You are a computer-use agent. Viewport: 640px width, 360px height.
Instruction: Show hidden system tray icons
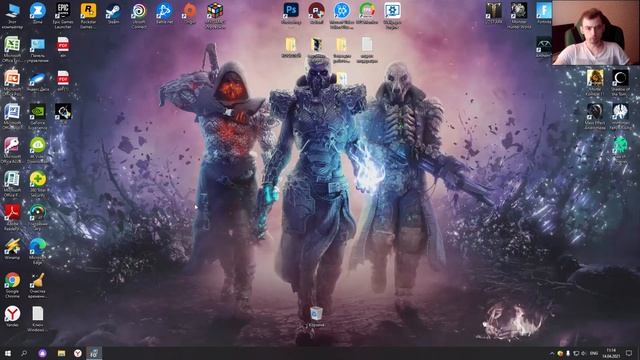click(552, 353)
